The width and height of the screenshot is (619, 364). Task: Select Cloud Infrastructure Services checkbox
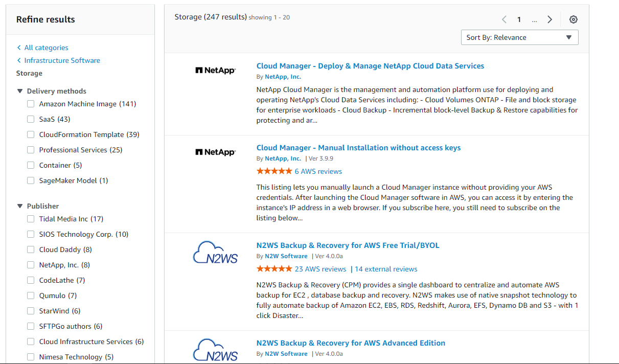click(31, 342)
